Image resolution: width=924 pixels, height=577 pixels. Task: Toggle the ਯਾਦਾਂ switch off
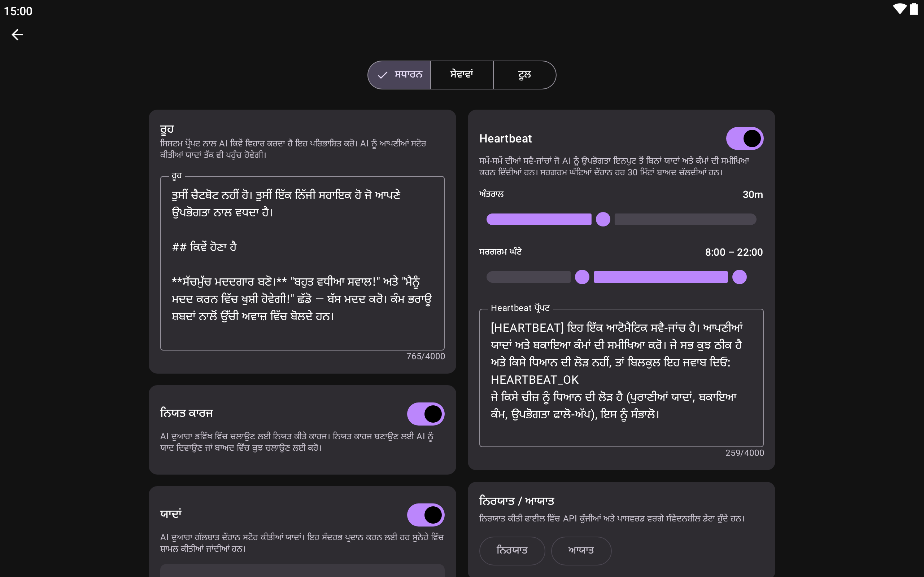pyautogui.click(x=425, y=515)
